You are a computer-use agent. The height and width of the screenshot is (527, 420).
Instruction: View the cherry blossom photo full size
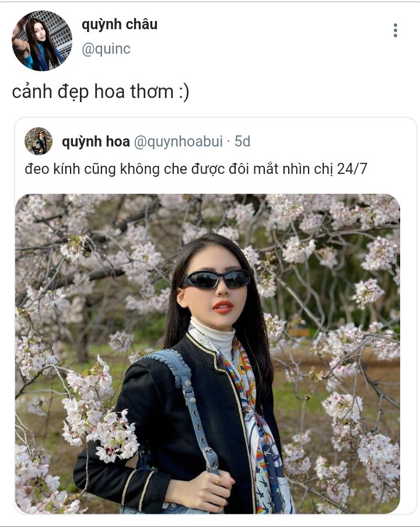[208, 354]
